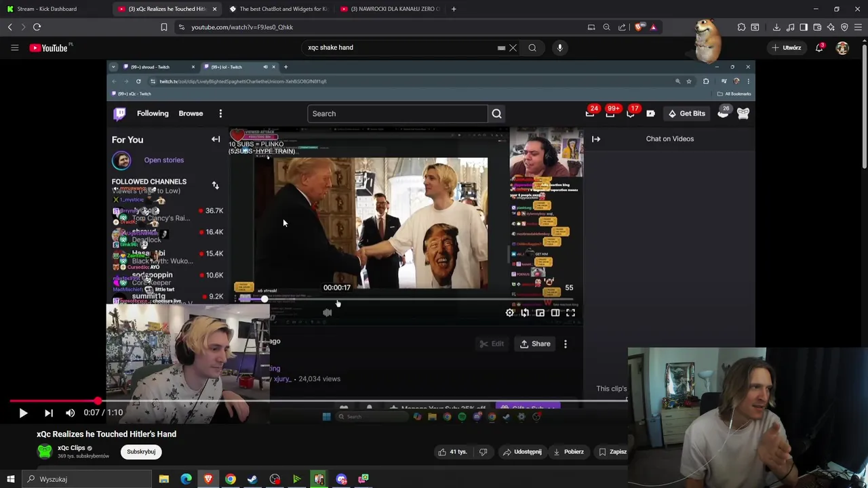Image resolution: width=868 pixels, height=488 pixels.
Task: Switch to The best ChatBot and Widgets tab
Action: coord(278,9)
